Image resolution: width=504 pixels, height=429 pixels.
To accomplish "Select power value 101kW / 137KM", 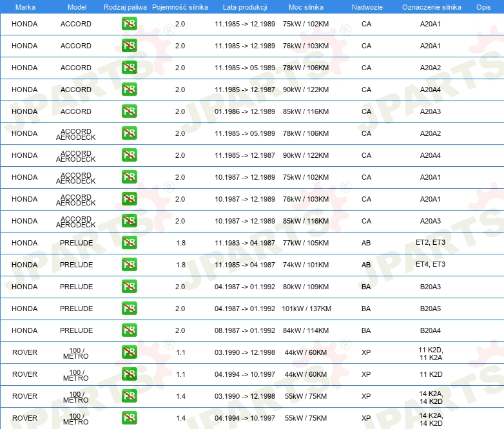I will click(306, 309).
